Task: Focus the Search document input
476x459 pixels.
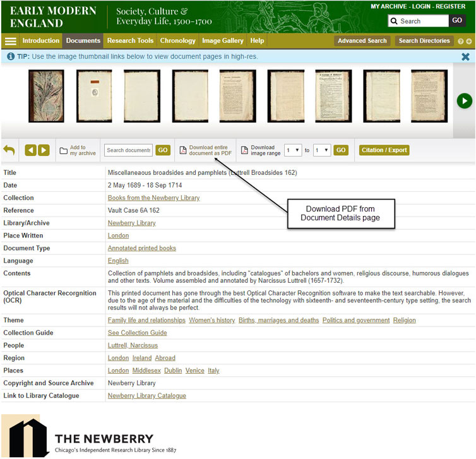Action: 128,150
